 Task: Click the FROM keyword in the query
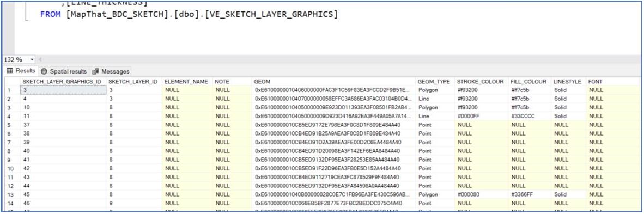(x=51, y=14)
